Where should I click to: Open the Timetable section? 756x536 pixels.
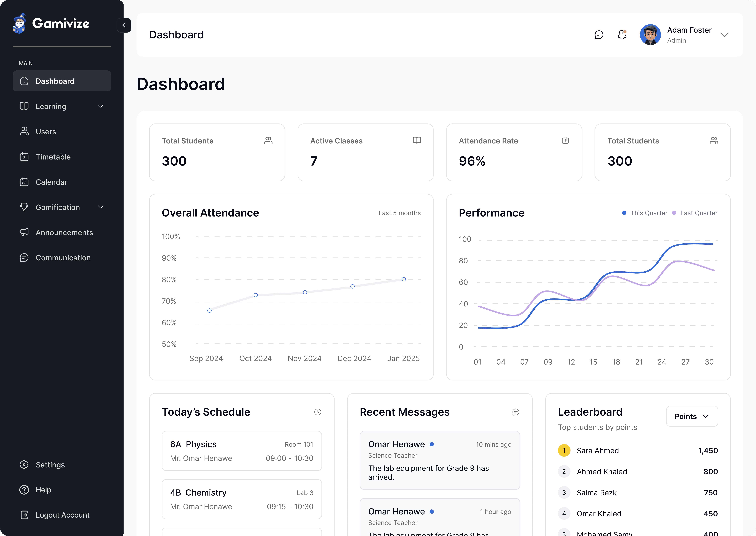point(62,157)
